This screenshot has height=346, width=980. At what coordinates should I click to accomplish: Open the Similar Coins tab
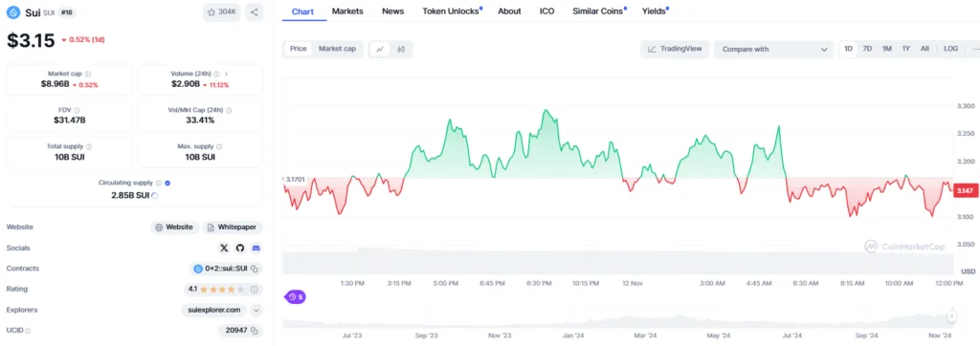pos(598,11)
